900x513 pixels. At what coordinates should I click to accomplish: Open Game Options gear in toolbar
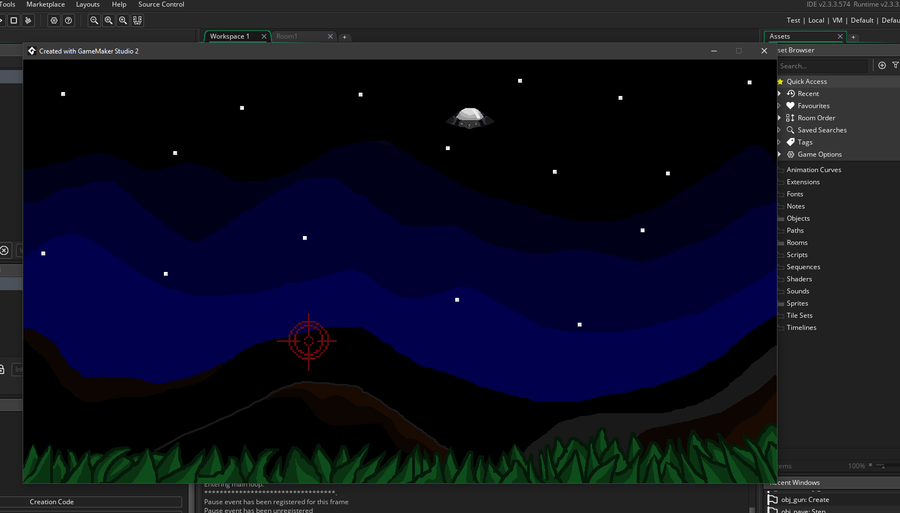tap(54, 20)
